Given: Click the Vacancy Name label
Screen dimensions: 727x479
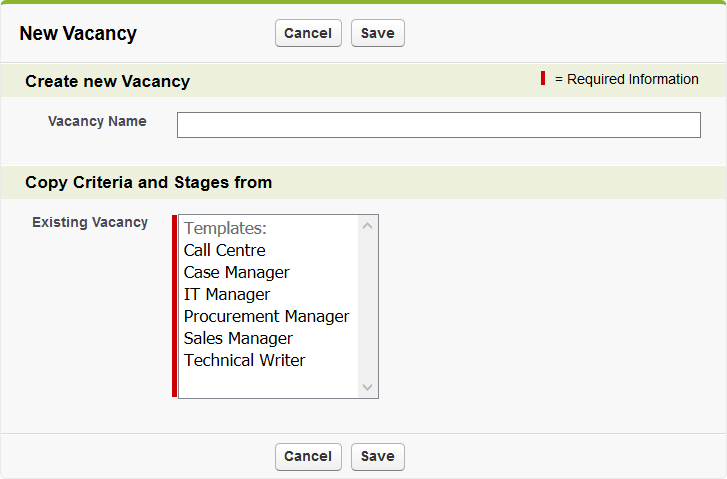Looking at the screenshot, I should click(x=97, y=121).
